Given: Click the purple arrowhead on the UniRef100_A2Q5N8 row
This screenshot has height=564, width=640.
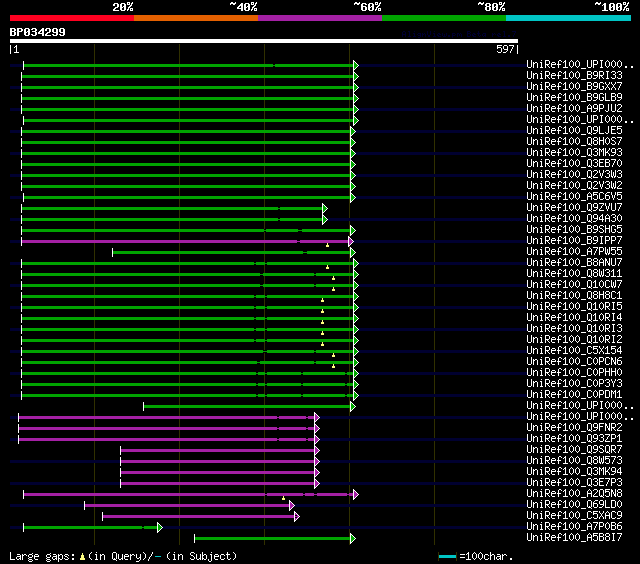Looking at the screenshot, I should click(x=355, y=494).
